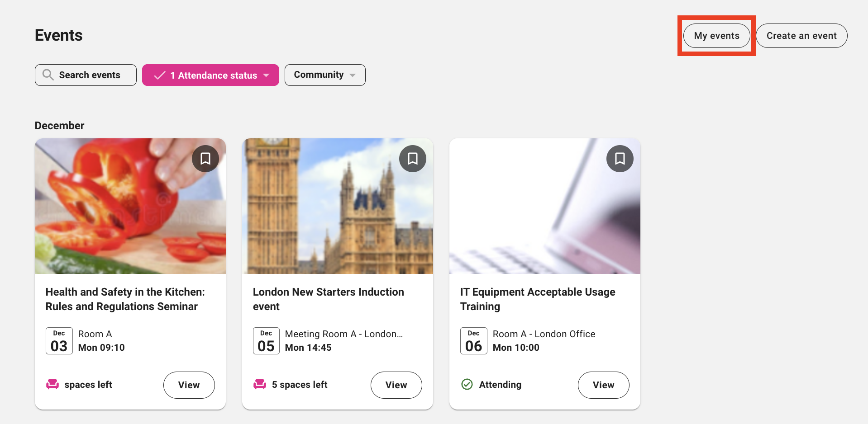
Task: View the Health and Safety Kitchen seminar
Action: tap(189, 385)
